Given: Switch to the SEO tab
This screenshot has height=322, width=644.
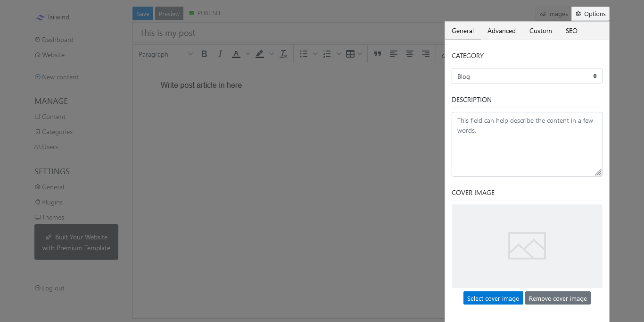Looking at the screenshot, I should 571,31.
